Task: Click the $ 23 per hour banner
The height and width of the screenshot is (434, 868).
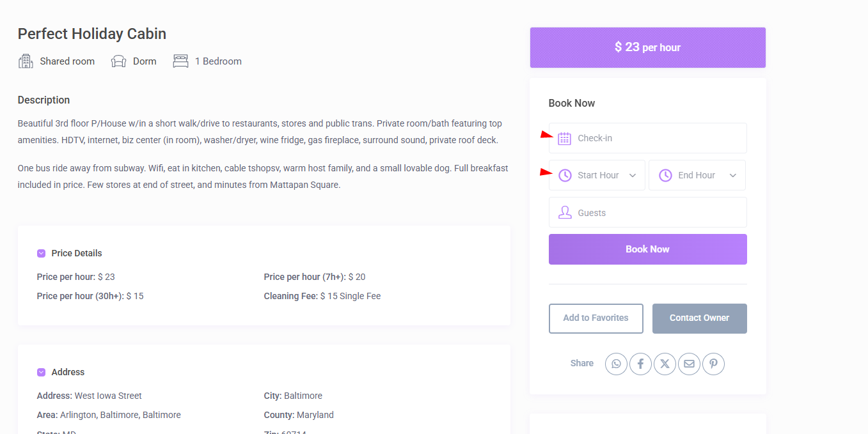Action: coord(647,47)
